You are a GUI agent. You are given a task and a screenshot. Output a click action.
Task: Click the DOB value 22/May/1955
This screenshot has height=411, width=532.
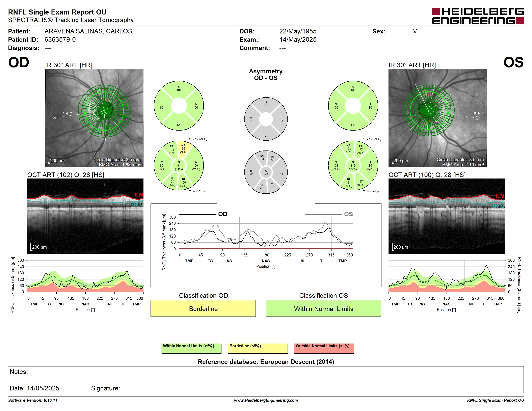(298, 31)
